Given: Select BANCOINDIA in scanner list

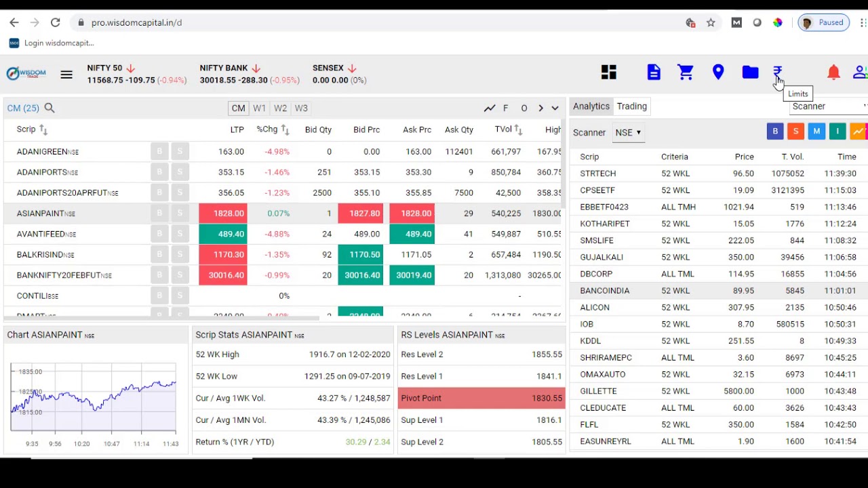Looking at the screenshot, I should click(x=719, y=291).
